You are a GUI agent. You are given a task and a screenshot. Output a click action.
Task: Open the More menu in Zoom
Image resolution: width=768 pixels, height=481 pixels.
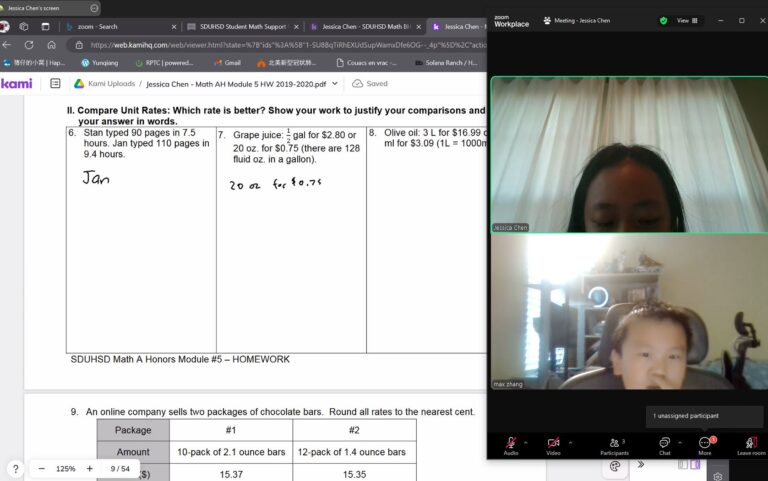705,446
